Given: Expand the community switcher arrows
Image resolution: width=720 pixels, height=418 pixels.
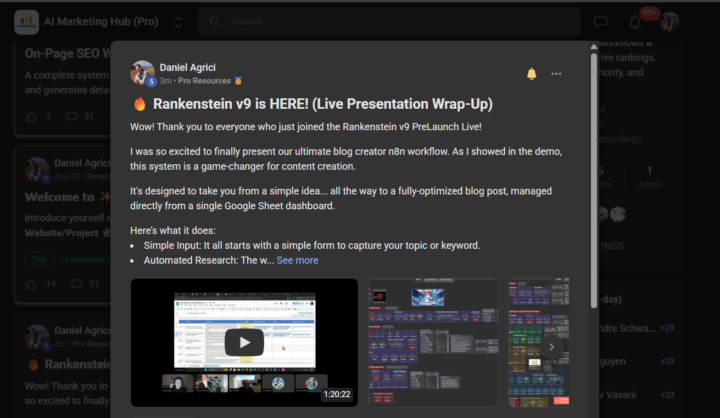Looking at the screenshot, I should click(178, 22).
